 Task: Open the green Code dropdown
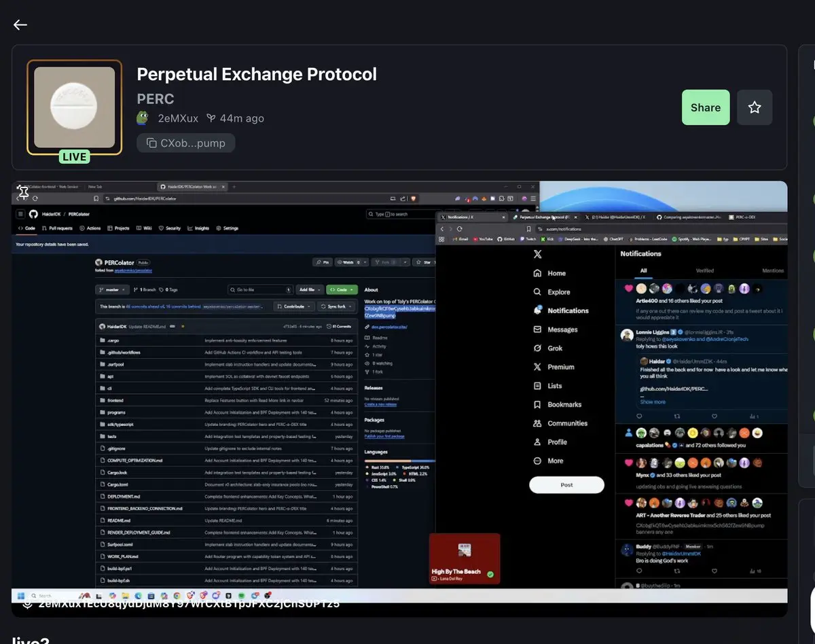[x=342, y=290]
